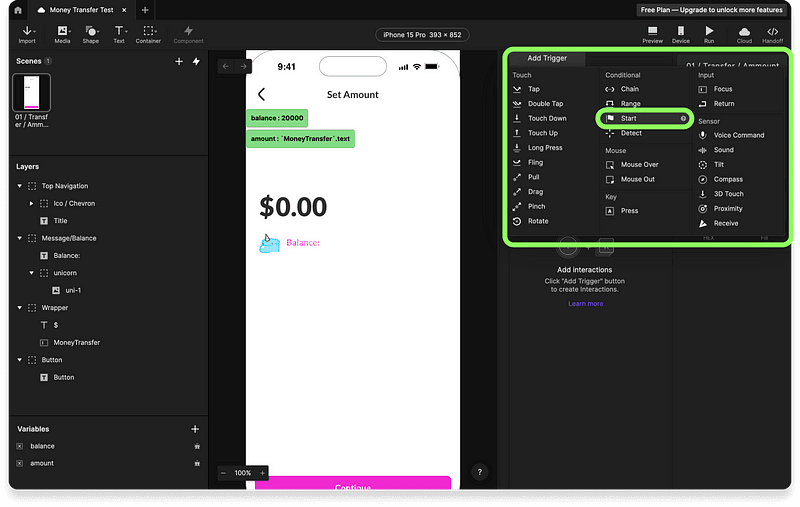Add a new scene
800x507 pixels.
179,61
